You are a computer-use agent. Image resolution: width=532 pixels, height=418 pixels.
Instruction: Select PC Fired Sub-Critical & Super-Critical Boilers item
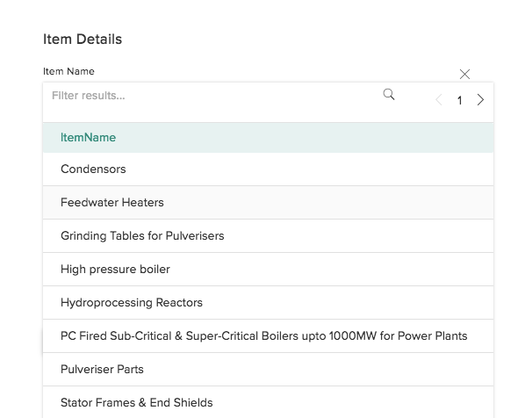268,335
